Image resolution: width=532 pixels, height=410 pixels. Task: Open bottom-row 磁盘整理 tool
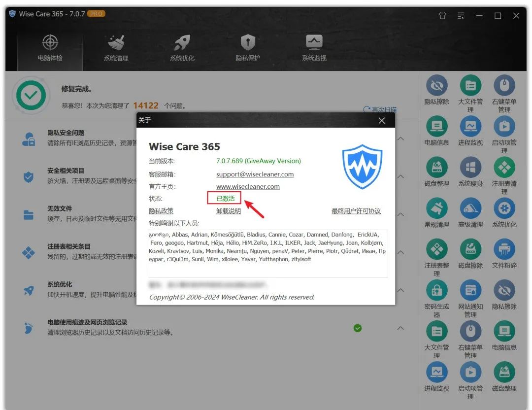[504, 377]
